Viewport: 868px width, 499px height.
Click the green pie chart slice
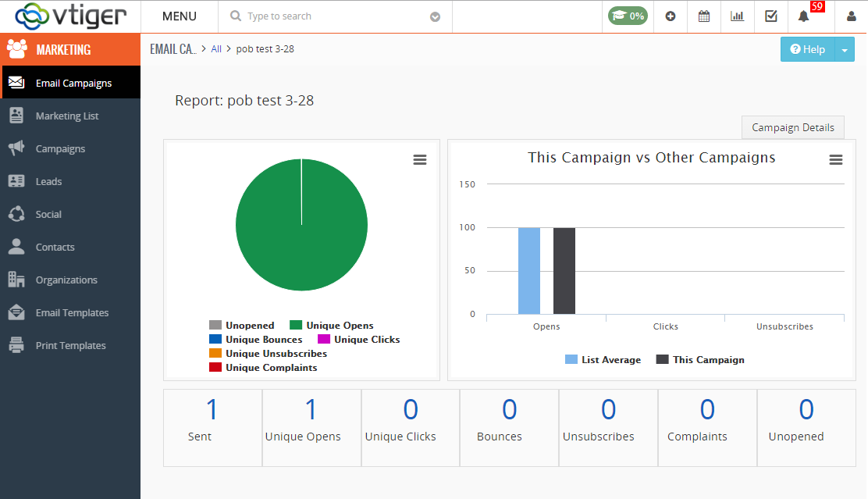tap(302, 225)
